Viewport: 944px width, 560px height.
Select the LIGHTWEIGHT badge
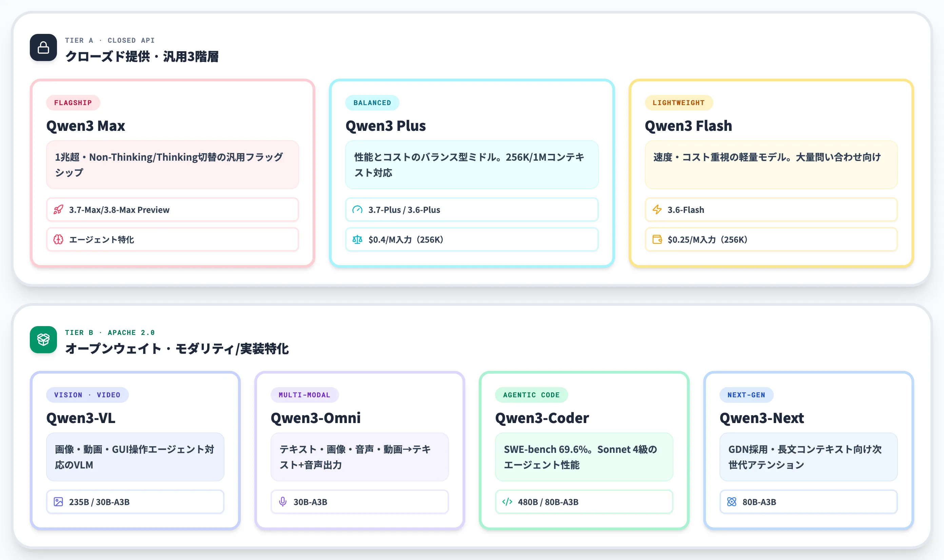pyautogui.click(x=678, y=103)
